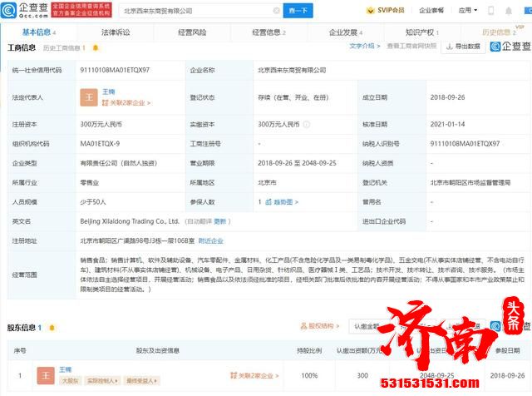The height and width of the screenshot is (396, 532).
Task: Click 组织机构代码 value MA01ETQX-9
Action: click(100, 144)
